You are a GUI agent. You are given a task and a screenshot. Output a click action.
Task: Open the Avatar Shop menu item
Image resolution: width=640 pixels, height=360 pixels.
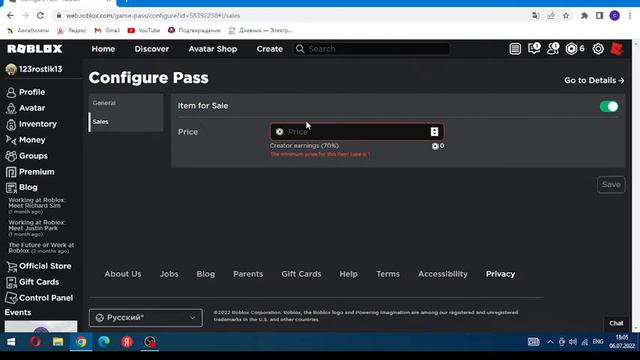click(213, 49)
